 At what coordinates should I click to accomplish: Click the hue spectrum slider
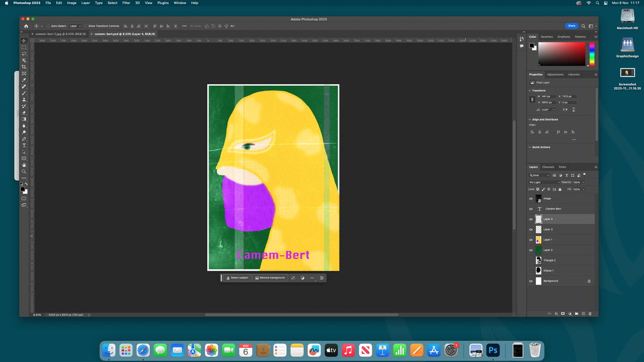592,54
